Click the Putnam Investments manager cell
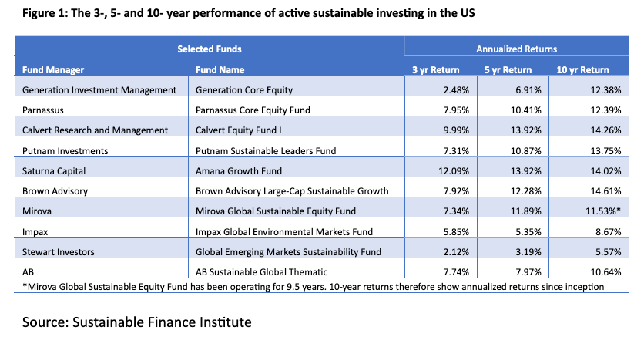 66,150
